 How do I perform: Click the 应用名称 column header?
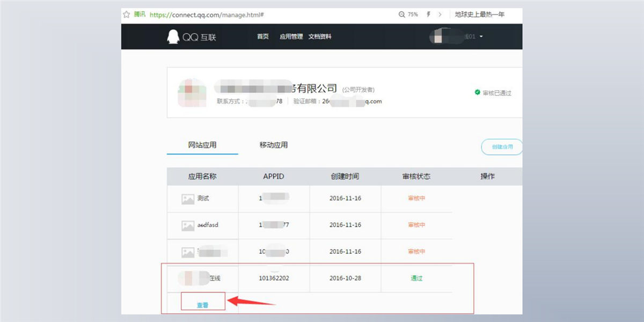[x=202, y=176]
